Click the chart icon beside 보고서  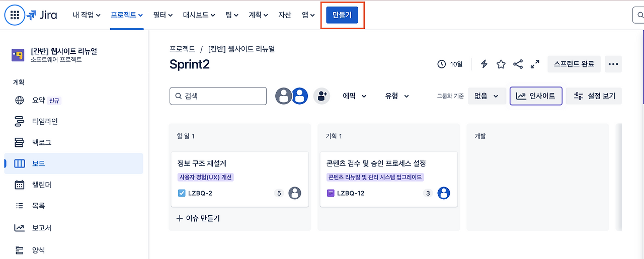(x=20, y=228)
